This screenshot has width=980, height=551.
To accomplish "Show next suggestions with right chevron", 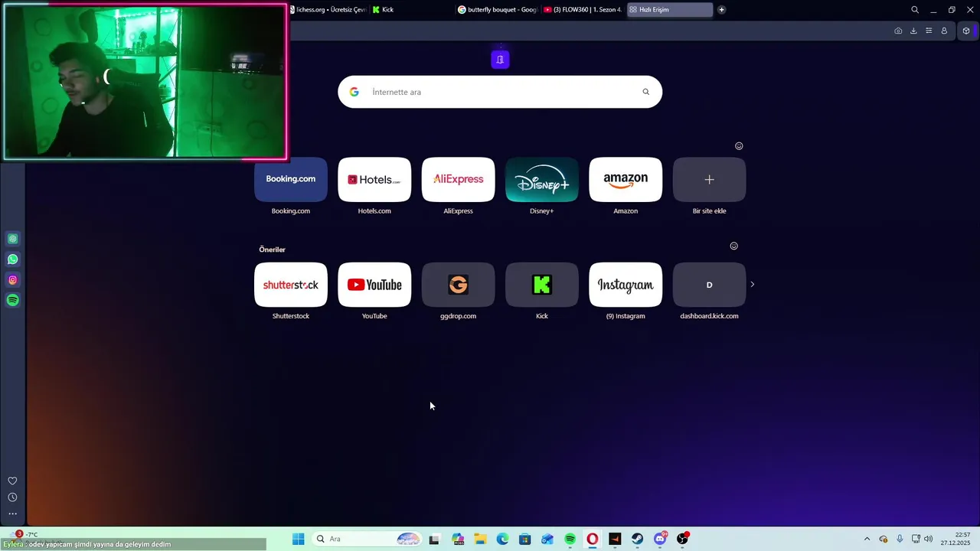I will pyautogui.click(x=753, y=284).
